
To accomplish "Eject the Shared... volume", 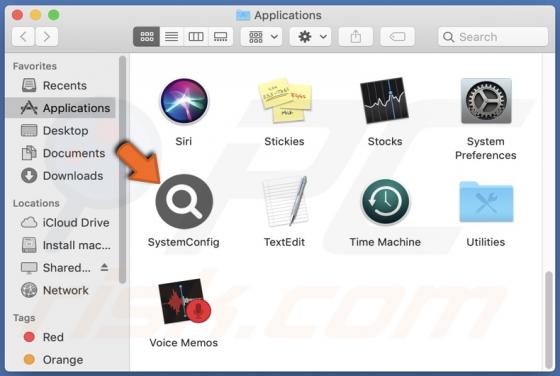I will (x=104, y=267).
